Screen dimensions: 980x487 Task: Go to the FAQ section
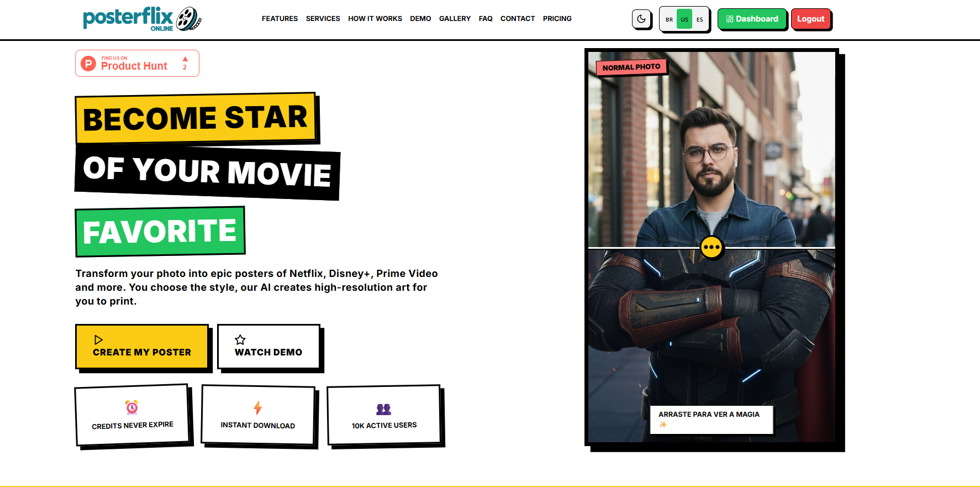pos(486,19)
